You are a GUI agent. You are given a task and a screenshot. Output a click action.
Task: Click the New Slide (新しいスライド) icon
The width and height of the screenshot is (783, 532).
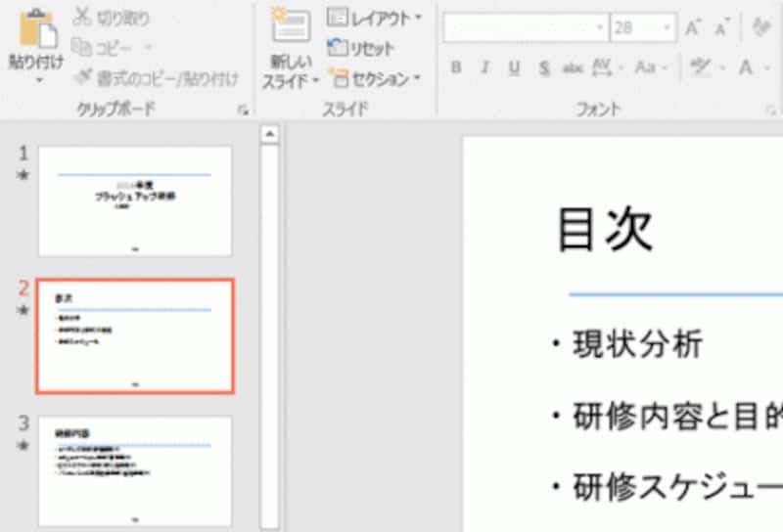click(x=291, y=25)
